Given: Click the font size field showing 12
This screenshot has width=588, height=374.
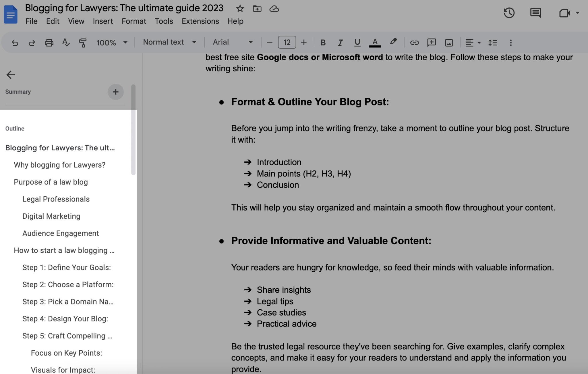Looking at the screenshot, I should [x=287, y=43].
